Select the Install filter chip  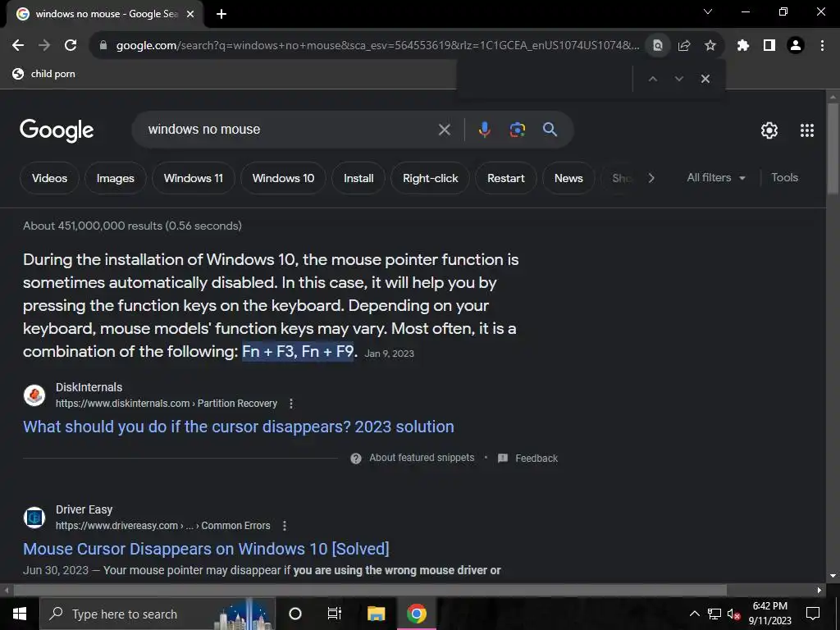pyautogui.click(x=358, y=178)
